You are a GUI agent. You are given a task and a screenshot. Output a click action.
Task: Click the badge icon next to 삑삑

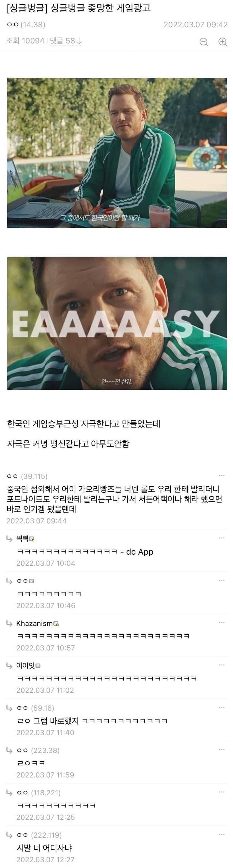pos(32,539)
